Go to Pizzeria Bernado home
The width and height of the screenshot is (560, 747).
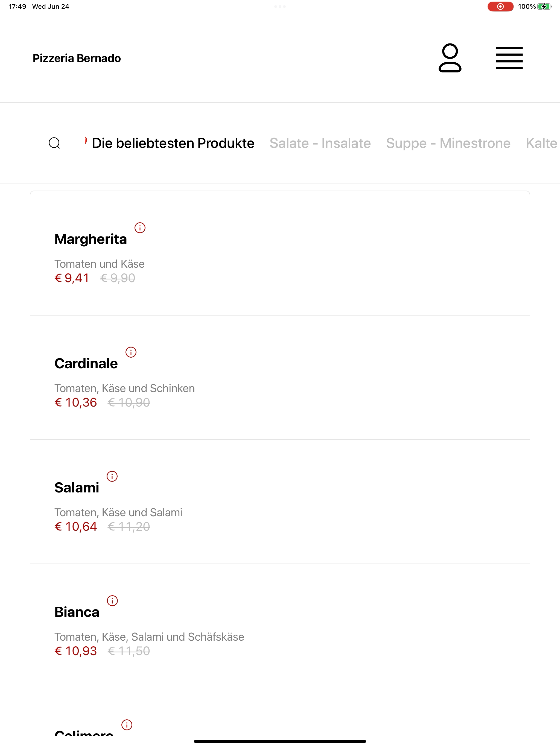[x=77, y=58]
